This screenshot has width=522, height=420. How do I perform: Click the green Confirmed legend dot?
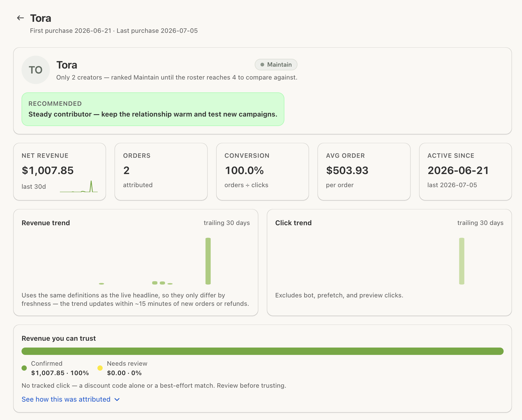point(24,368)
